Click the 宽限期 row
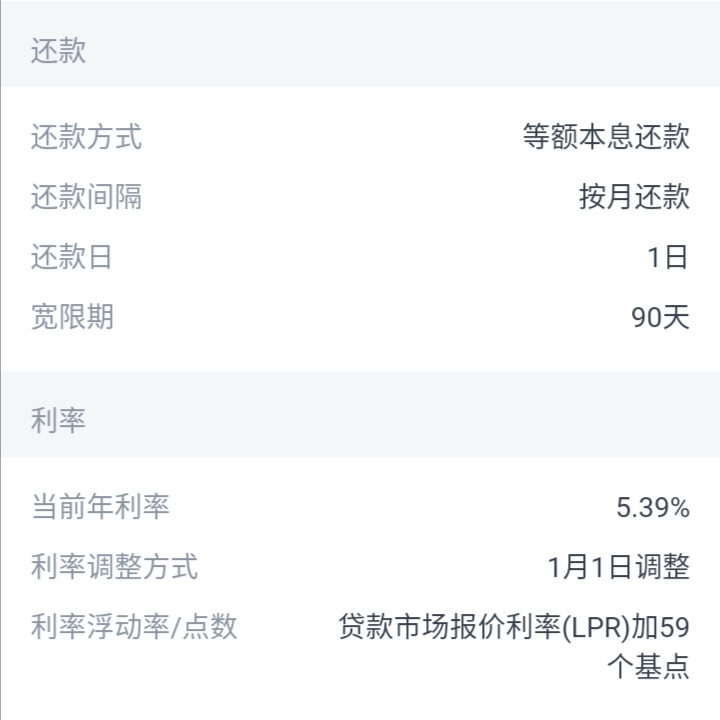 click(360, 317)
